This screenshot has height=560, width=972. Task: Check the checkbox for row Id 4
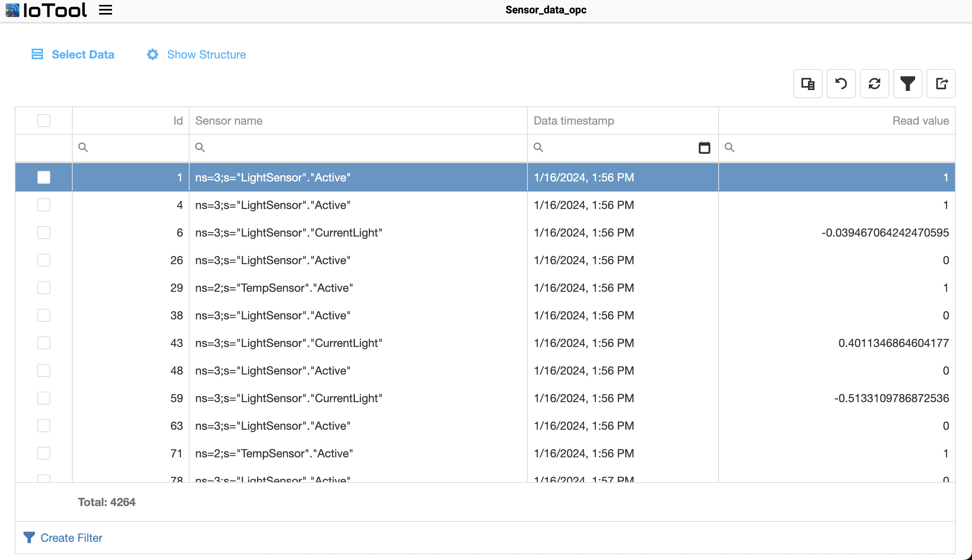(x=44, y=205)
